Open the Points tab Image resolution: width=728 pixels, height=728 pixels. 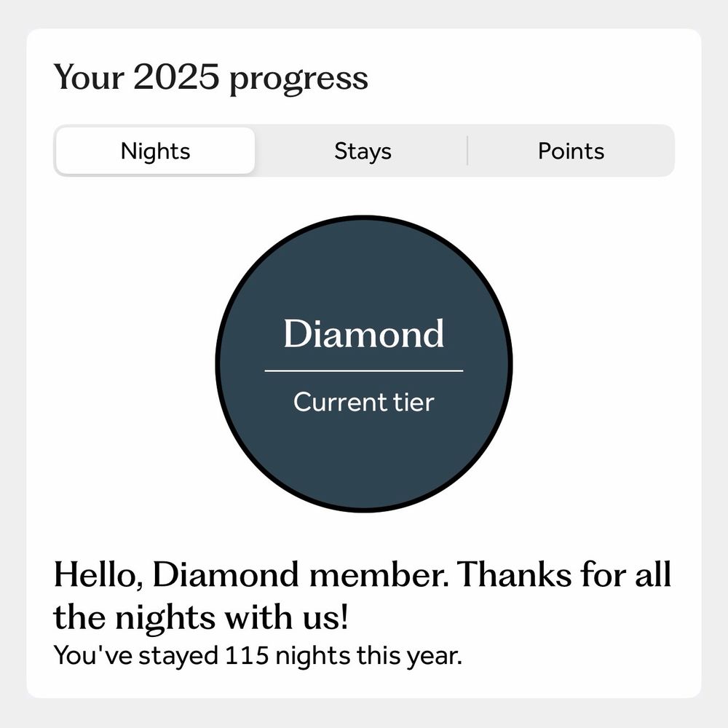pos(571,151)
